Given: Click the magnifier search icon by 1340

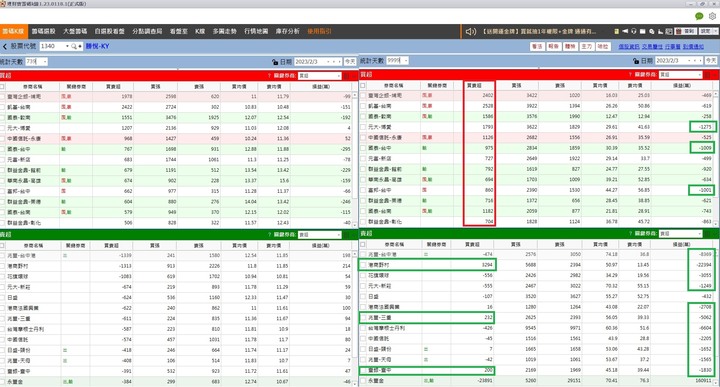Looking at the screenshot, I should 73,46.
